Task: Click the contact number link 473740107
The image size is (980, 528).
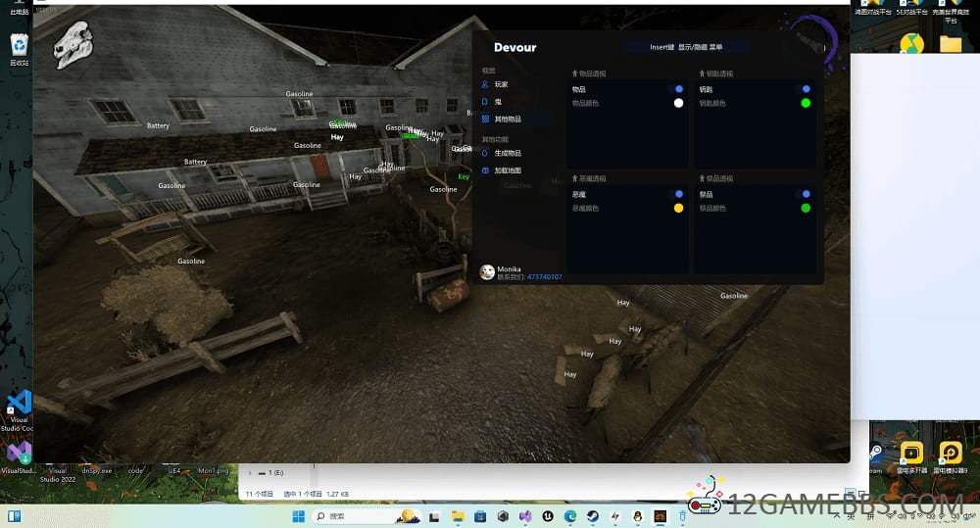Action: pos(544,277)
